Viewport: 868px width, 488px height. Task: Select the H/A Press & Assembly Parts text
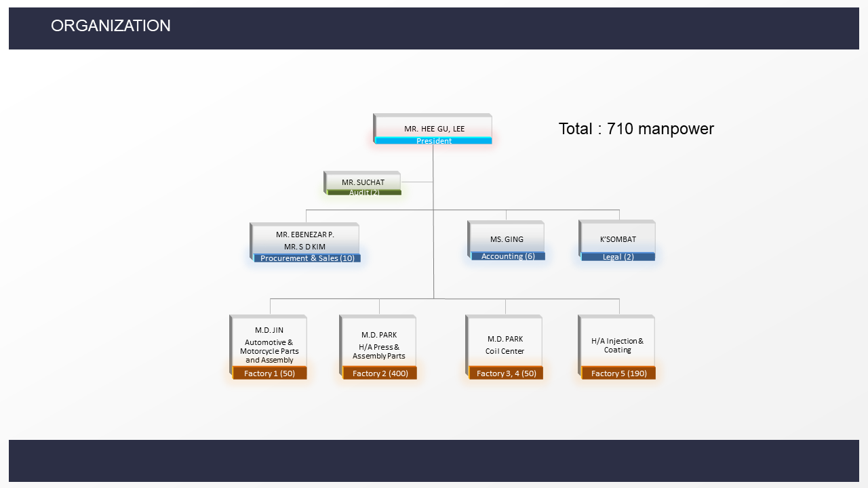pyautogui.click(x=378, y=351)
